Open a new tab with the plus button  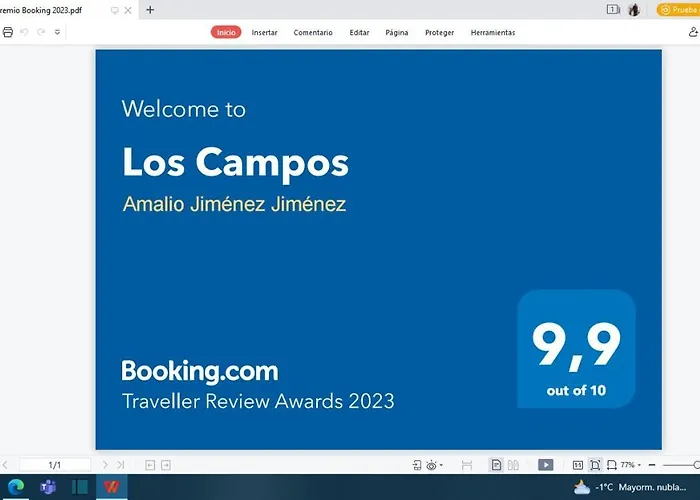click(150, 10)
